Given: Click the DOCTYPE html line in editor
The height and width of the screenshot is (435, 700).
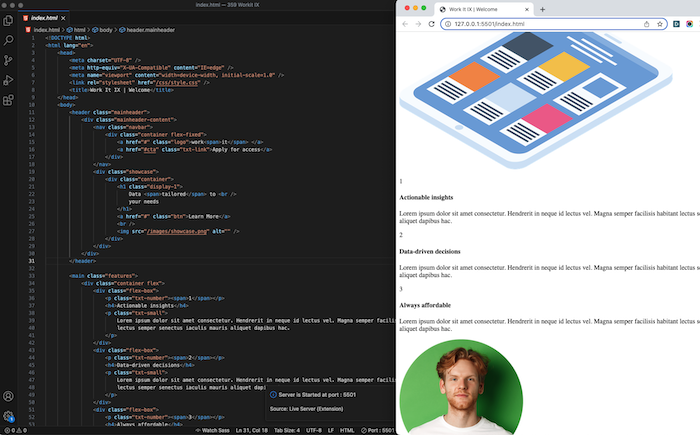Looking at the screenshot, I should click(68, 38).
